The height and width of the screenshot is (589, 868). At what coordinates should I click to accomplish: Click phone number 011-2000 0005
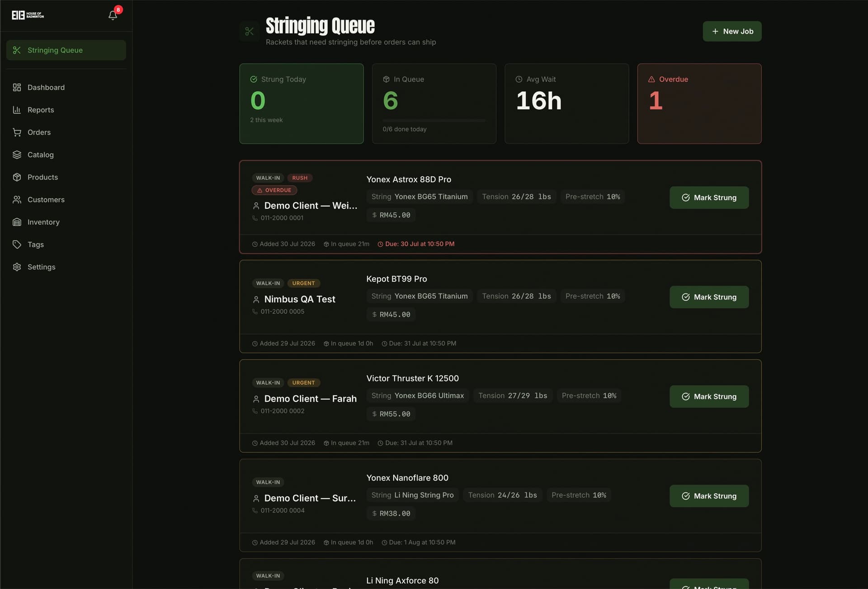pyautogui.click(x=282, y=311)
